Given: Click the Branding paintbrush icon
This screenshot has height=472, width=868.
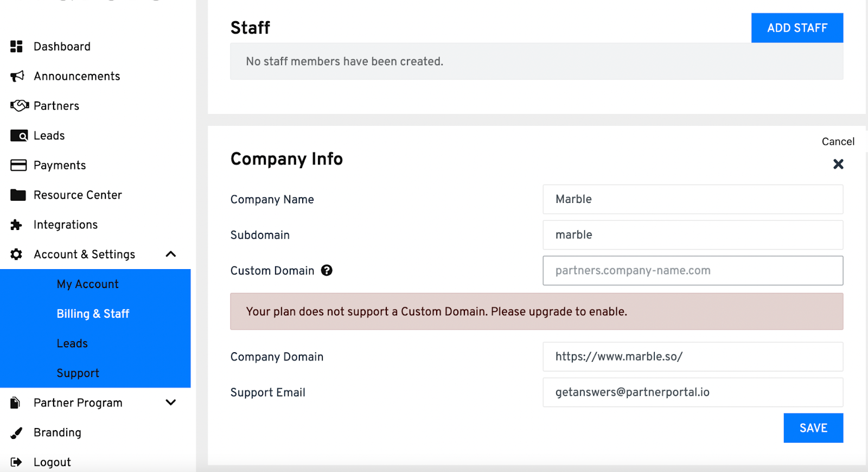Looking at the screenshot, I should point(17,432).
